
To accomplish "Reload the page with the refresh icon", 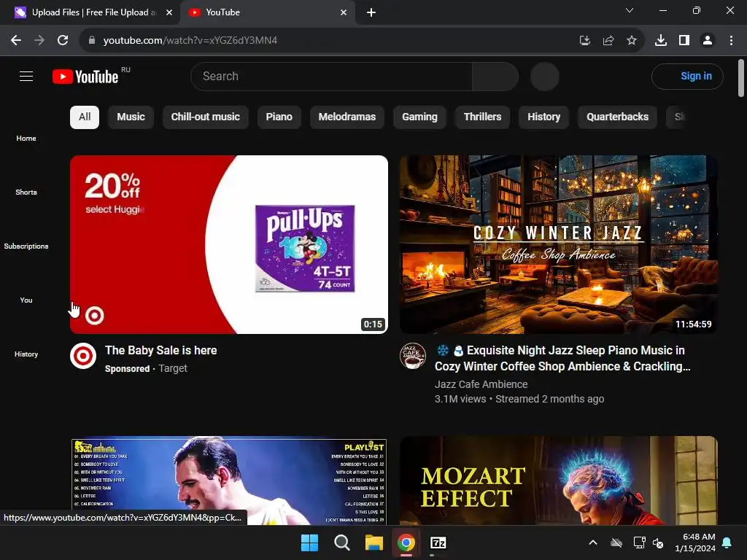I will (x=63, y=41).
